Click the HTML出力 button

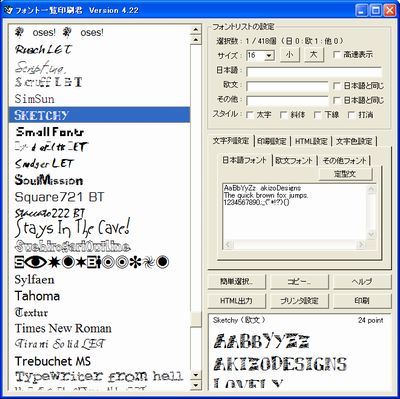[236, 301]
